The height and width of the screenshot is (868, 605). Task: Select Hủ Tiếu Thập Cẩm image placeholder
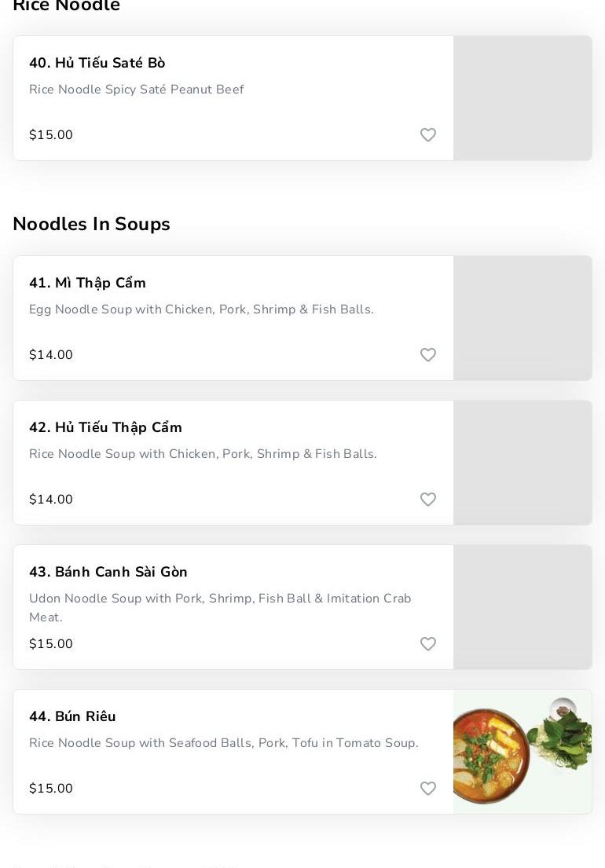522,463
